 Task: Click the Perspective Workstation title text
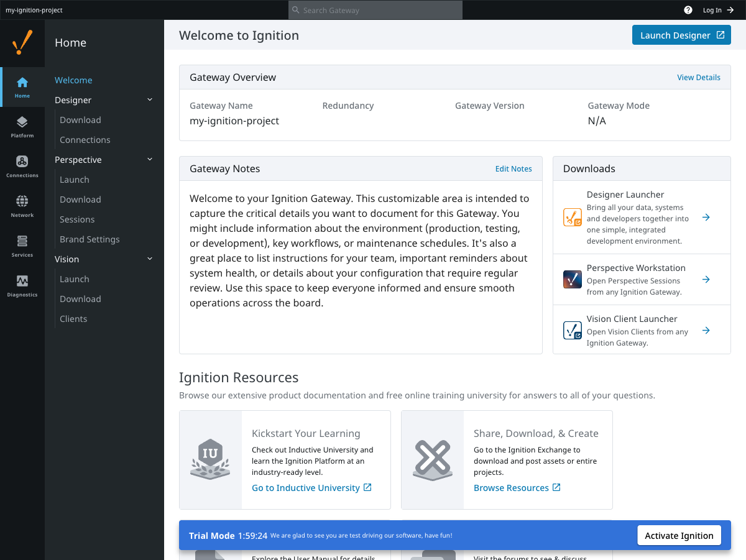[x=636, y=268]
